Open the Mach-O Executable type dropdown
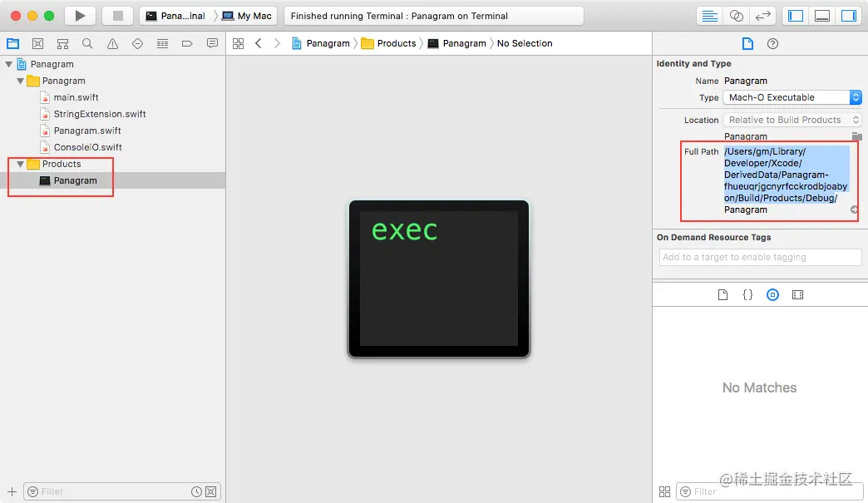The width and height of the screenshot is (868, 503). (792, 97)
